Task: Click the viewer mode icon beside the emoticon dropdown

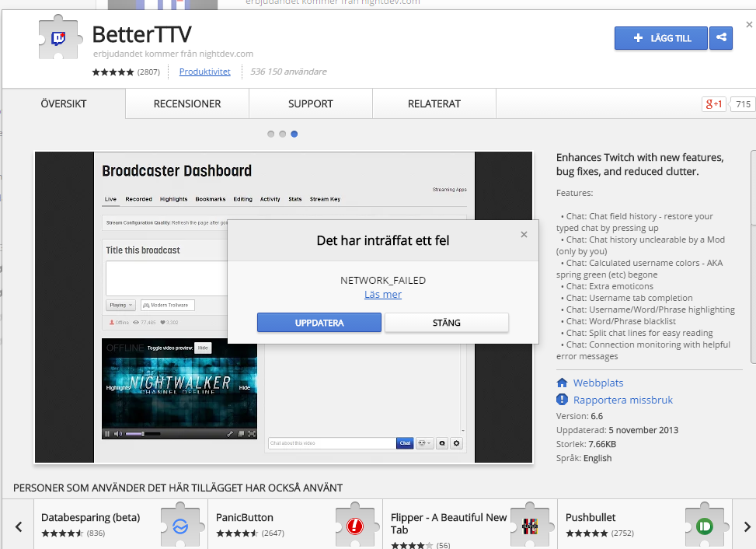Action: tap(442, 443)
